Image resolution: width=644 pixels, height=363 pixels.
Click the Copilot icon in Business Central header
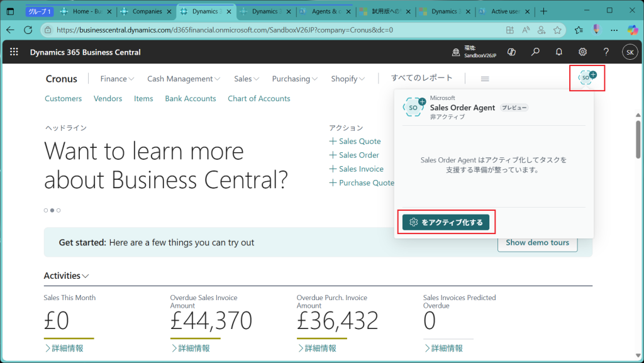point(511,52)
